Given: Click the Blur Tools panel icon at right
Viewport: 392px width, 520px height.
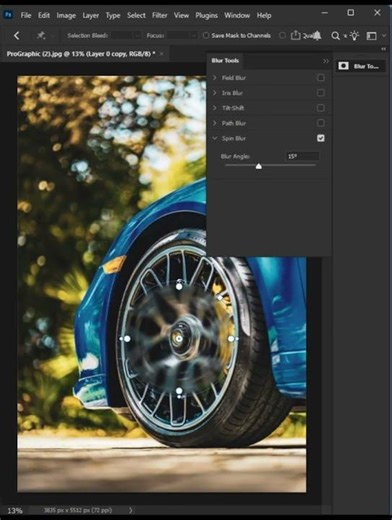Looking at the screenshot, I should [344, 66].
